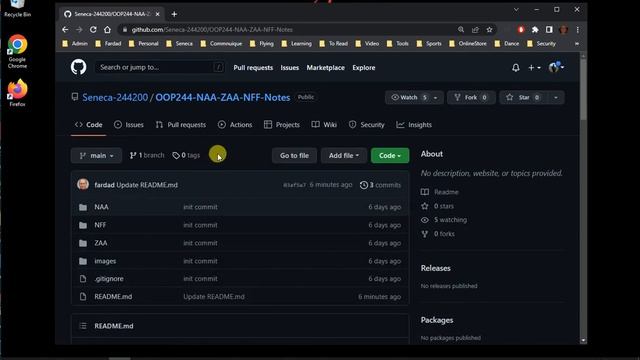640x360 pixels.
Task: View the 1 branch link
Action: pos(147,156)
